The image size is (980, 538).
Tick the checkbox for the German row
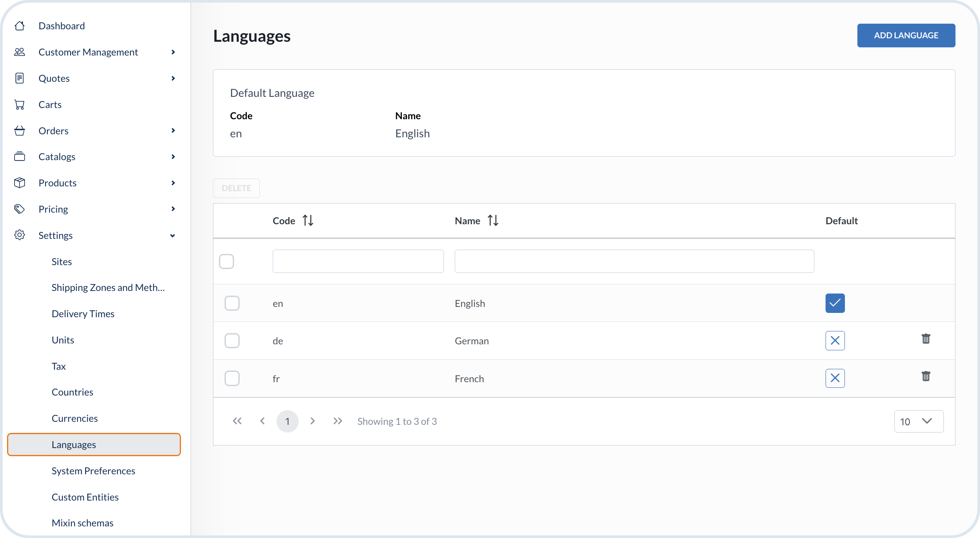pos(232,340)
